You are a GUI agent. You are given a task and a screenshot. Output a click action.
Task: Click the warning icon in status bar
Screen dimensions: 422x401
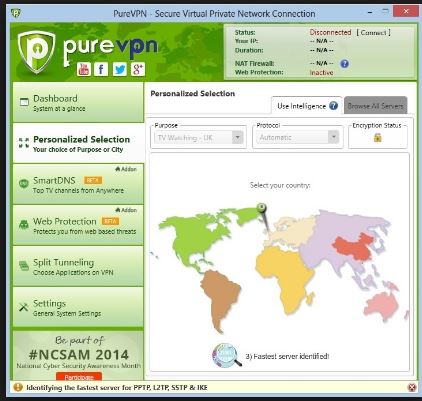pos(18,387)
